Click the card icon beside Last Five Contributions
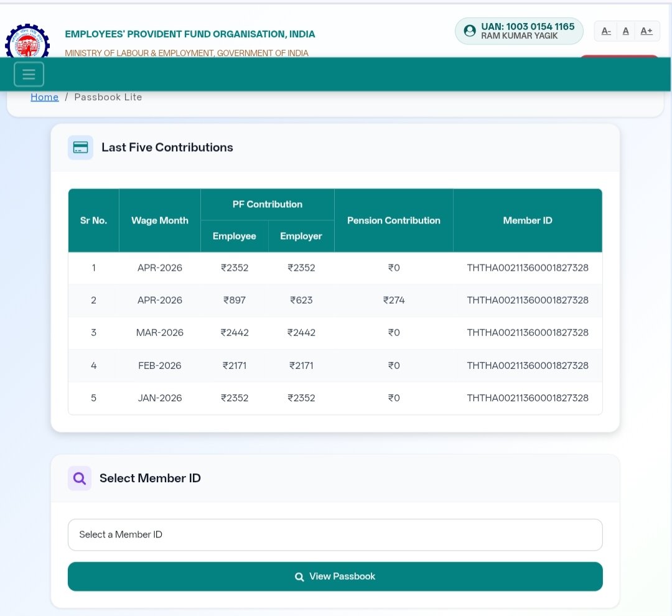Viewport: 672px width, 616px height. coord(80,147)
